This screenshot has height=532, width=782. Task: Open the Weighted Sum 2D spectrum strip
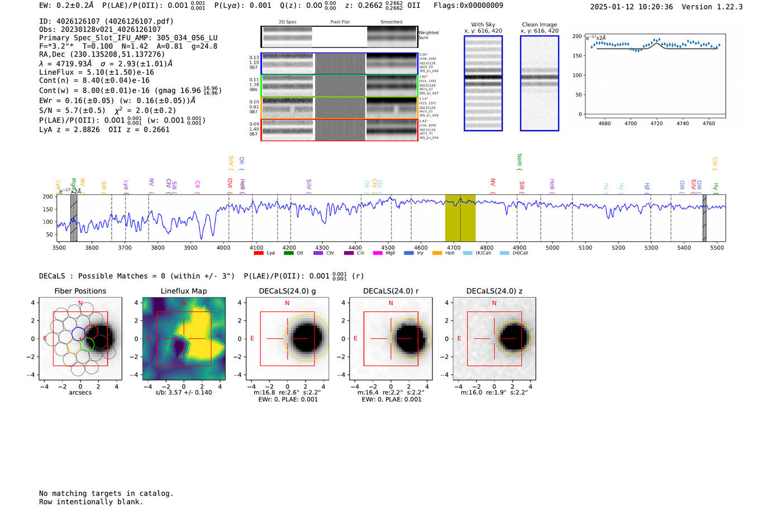pos(339,36)
